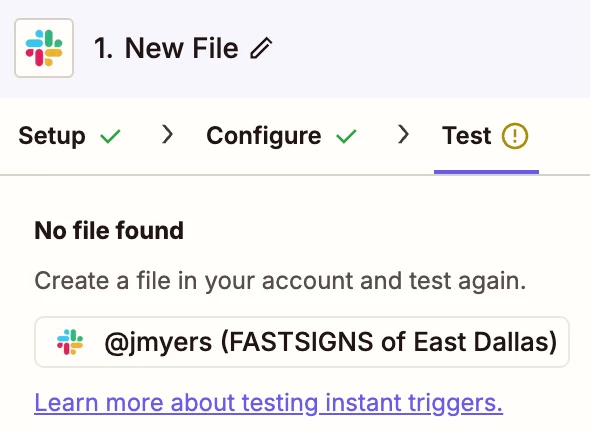Click the small Slack icon in account field
Viewport: 590px width, 434px height.
(70, 342)
